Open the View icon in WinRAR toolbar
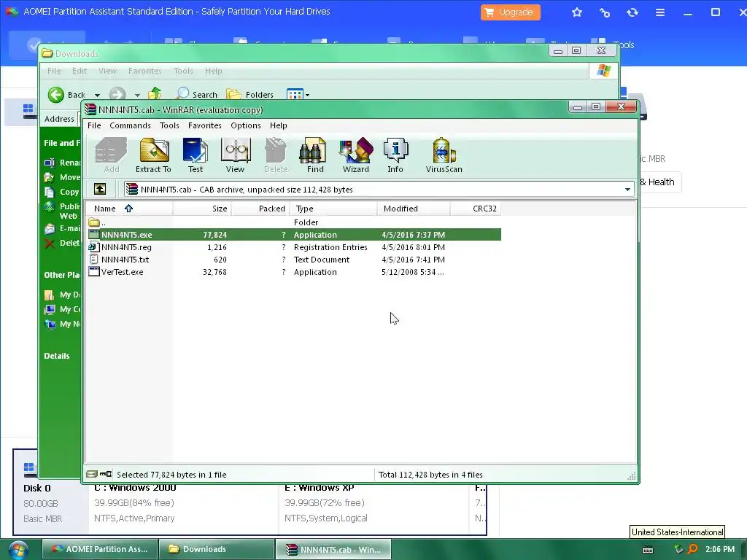 click(236, 155)
